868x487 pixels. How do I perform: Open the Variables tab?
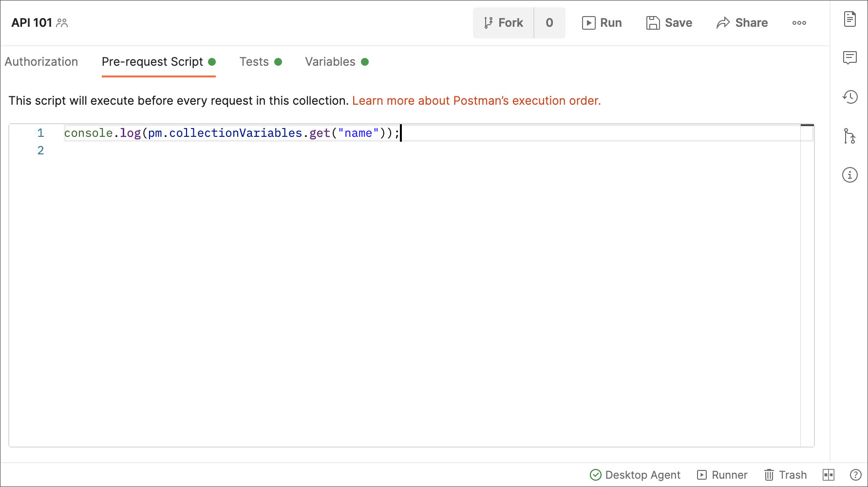(x=330, y=61)
